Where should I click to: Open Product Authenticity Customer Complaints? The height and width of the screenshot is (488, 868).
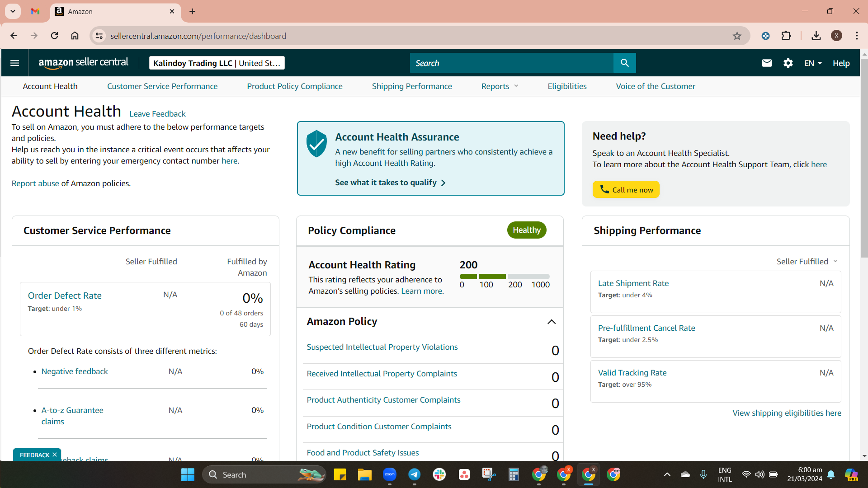(x=383, y=400)
